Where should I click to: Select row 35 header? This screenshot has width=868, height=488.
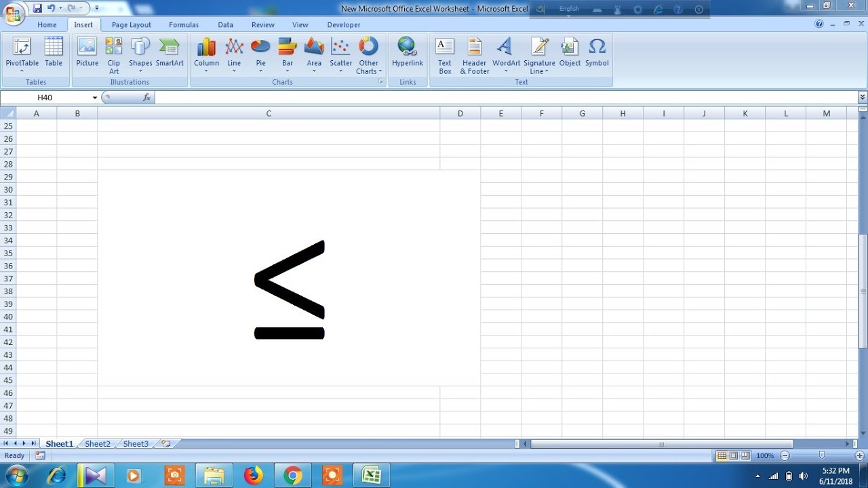[x=8, y=253]
